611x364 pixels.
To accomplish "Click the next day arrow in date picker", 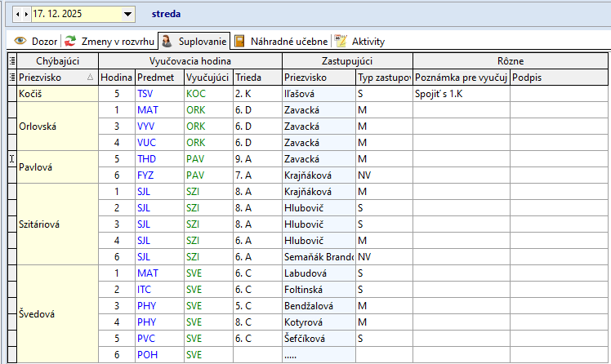I will pos(25,14).
